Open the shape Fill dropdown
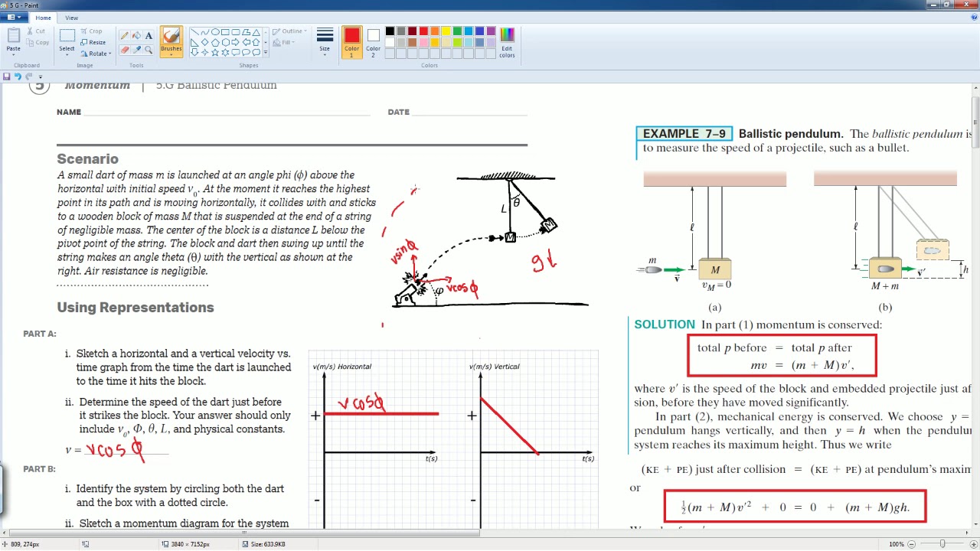The height and width of the screenshot is (551, 980). click(x=284, y=42)
